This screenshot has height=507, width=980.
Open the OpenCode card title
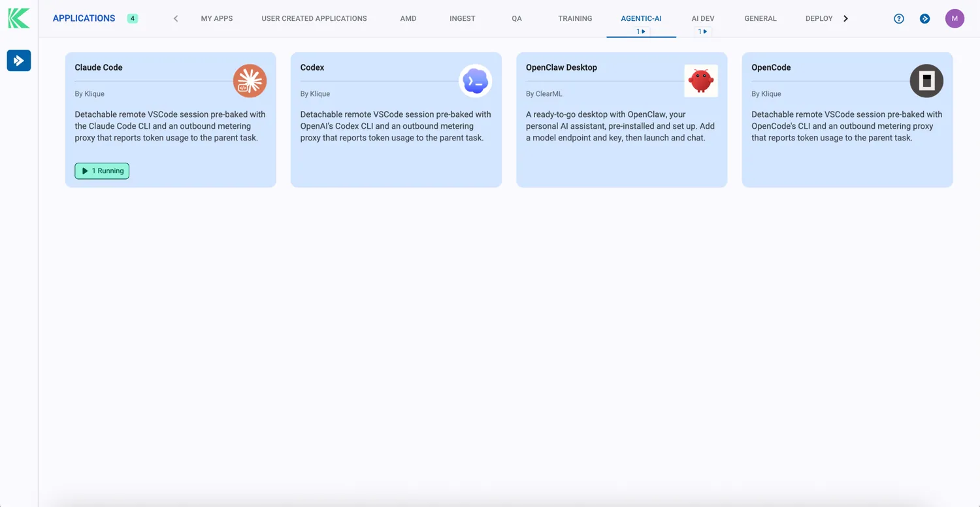tap(771, 67)
